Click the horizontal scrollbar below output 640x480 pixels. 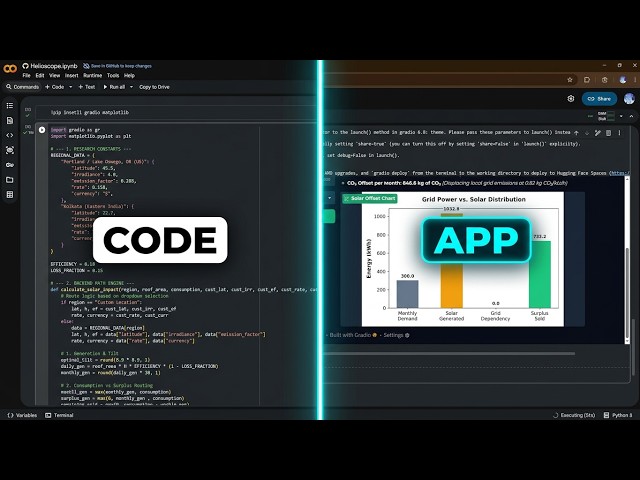pyautogui.click(x=449, y=353)
